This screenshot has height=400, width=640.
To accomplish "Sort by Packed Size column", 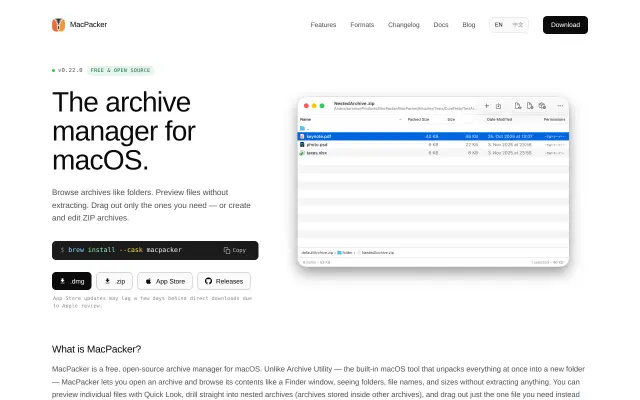I will click(x=418, y=120).
